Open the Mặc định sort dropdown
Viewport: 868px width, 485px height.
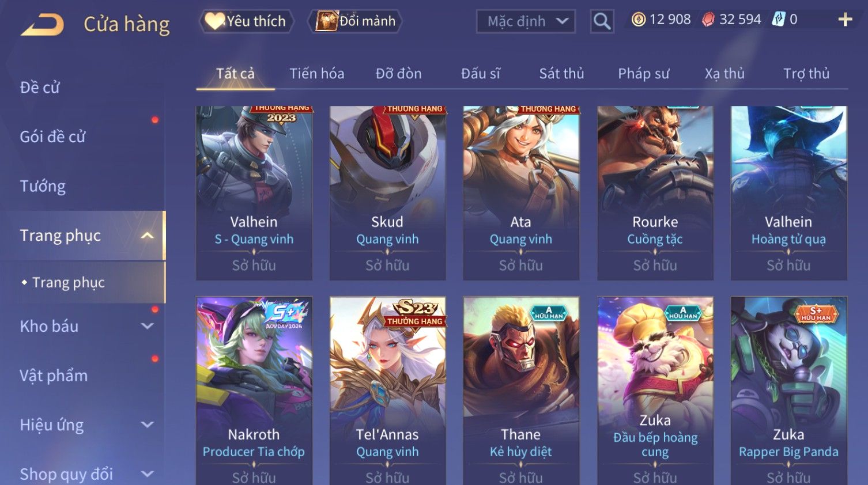(x=526, y=21)
